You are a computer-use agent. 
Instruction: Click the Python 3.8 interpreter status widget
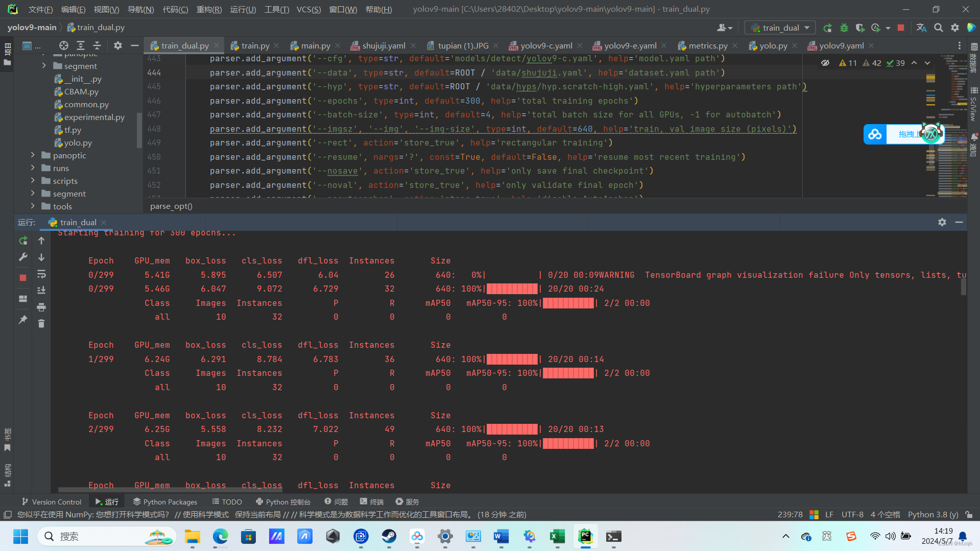pyautogui.click(x=933, y=514)
